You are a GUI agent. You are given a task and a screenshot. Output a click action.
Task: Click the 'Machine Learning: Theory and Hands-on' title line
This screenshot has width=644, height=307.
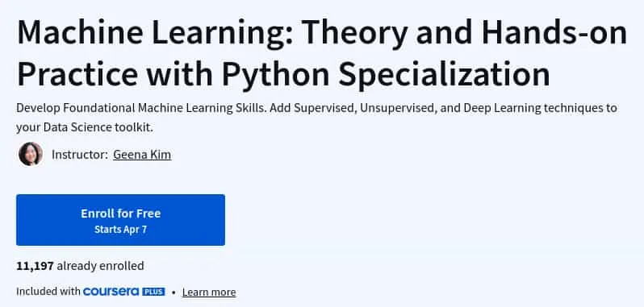point(322,33)
